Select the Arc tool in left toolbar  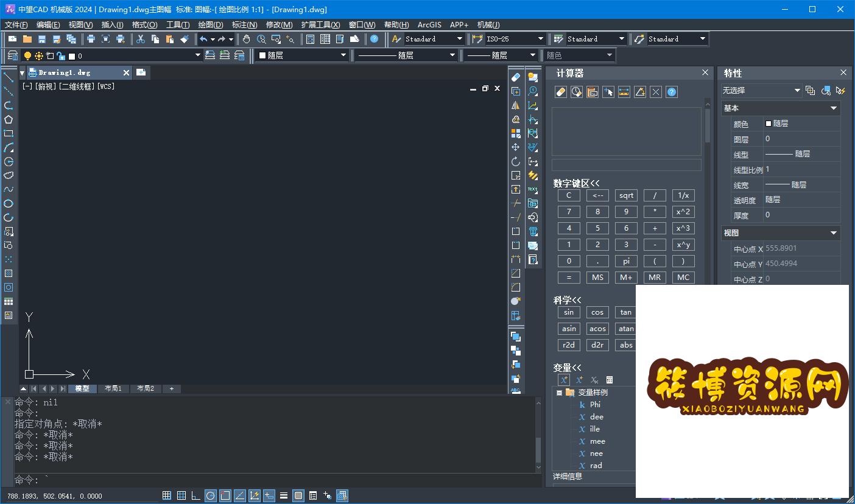point(9,147)
